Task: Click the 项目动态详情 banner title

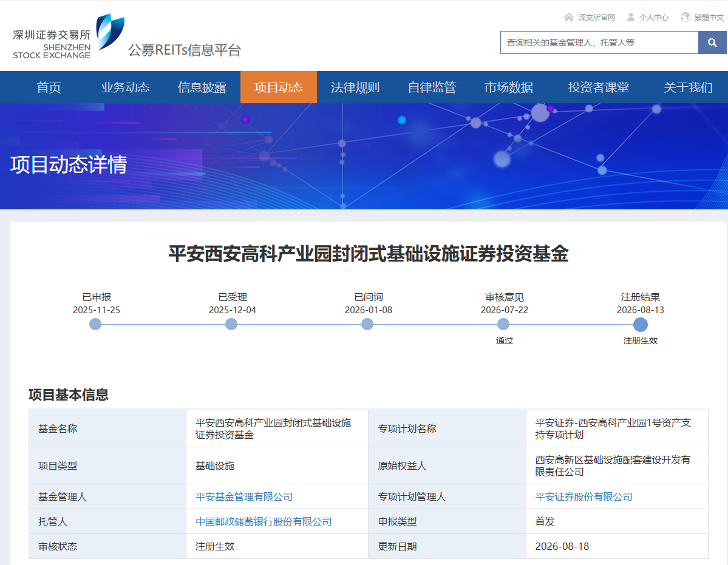Action: pos(69,164)
